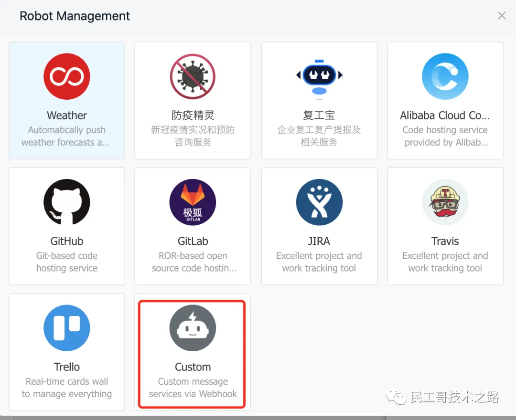
Task: Select the 防疫精灵 virus icon
Action: [x=193, y=76]
